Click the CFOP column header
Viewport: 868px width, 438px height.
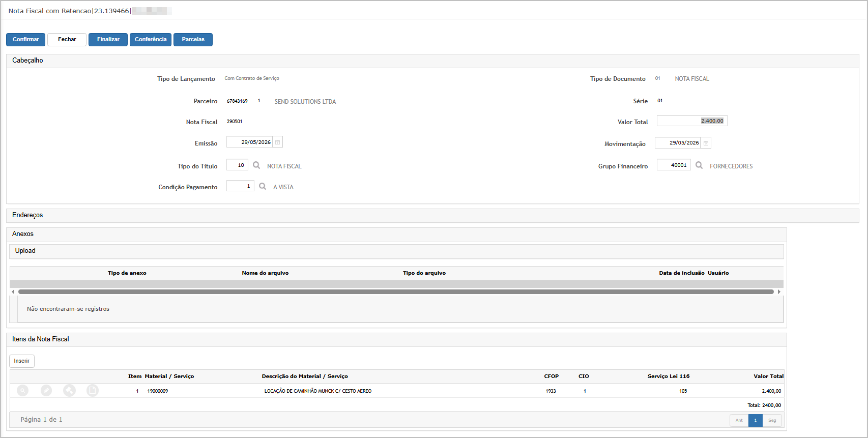552,376
